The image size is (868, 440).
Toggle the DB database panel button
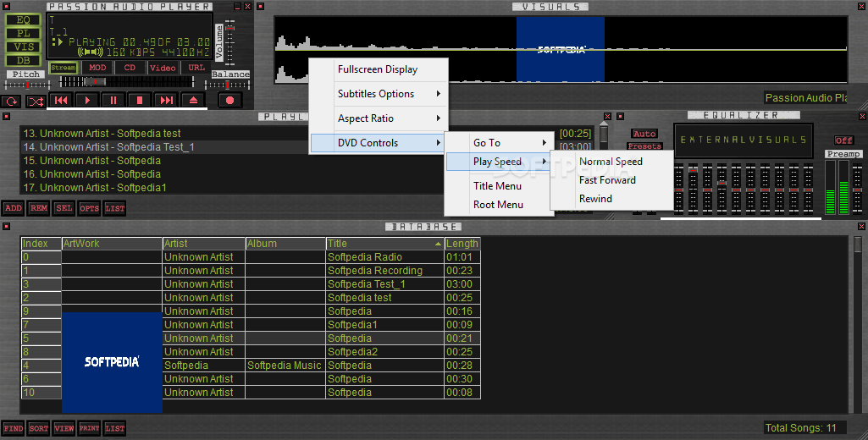[x=23, y=60]
